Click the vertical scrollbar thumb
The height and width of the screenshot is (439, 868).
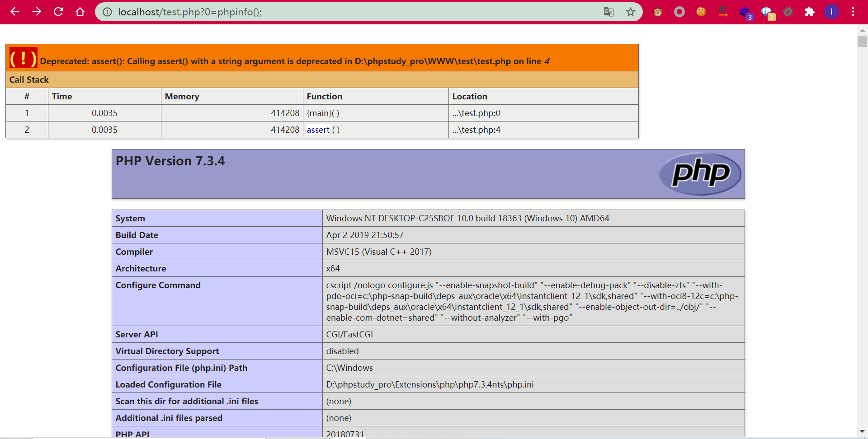(862, 41)
